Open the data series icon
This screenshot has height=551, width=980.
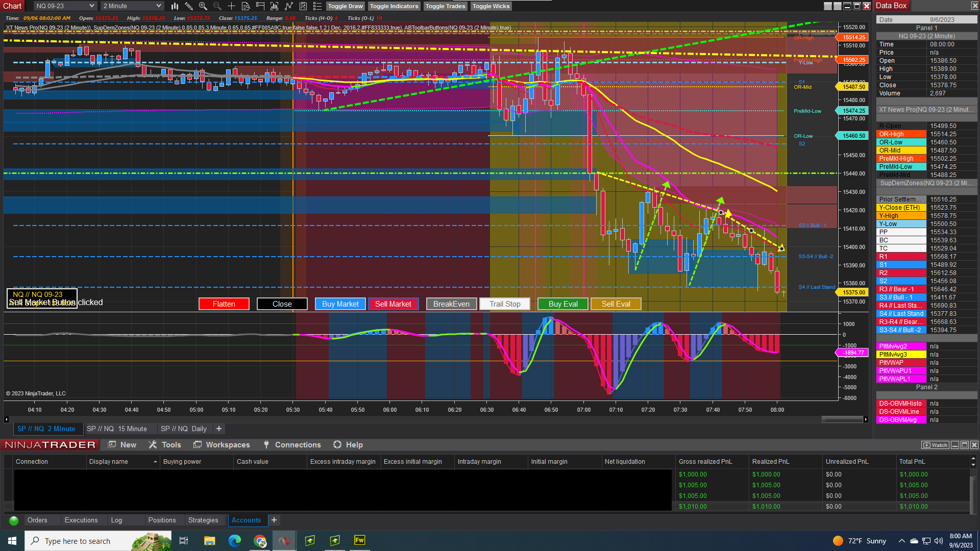(275, 6)
